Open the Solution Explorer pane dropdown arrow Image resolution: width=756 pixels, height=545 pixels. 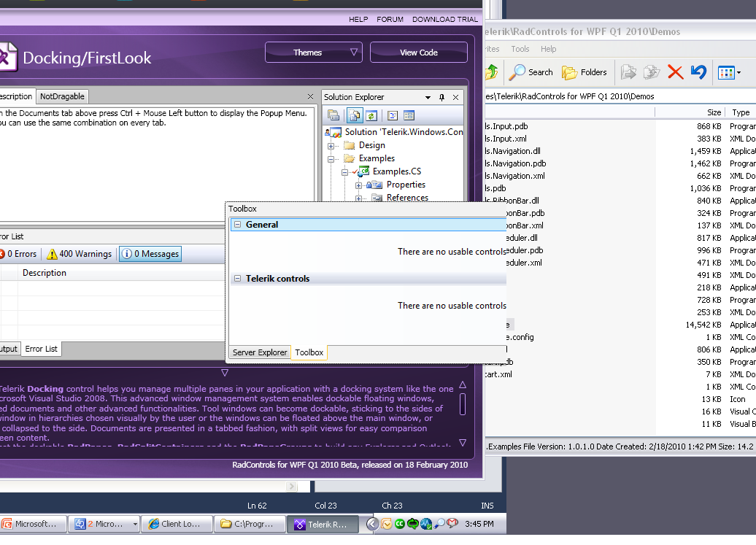(428, 97)
